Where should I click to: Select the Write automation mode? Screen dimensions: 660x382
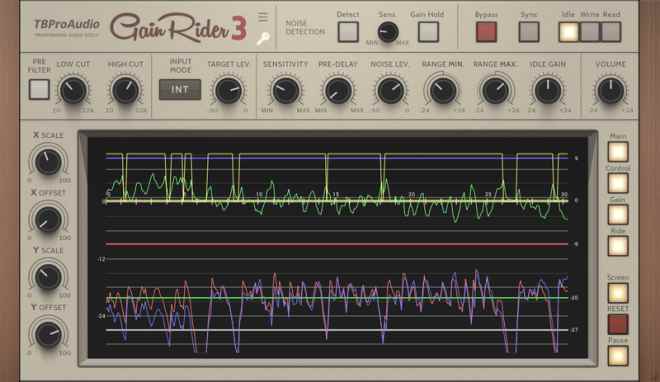[x=590, y=32]
